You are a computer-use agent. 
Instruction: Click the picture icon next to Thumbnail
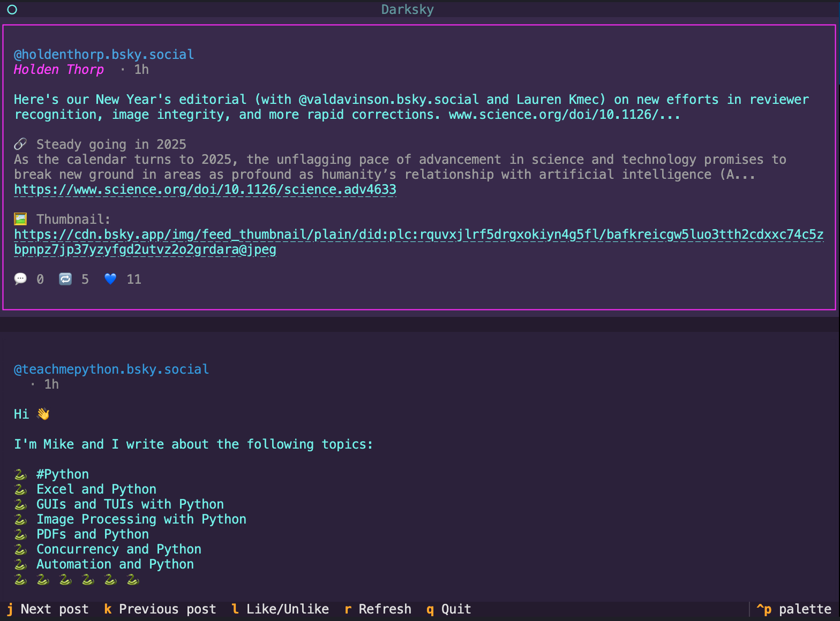(x=20, y=219)
